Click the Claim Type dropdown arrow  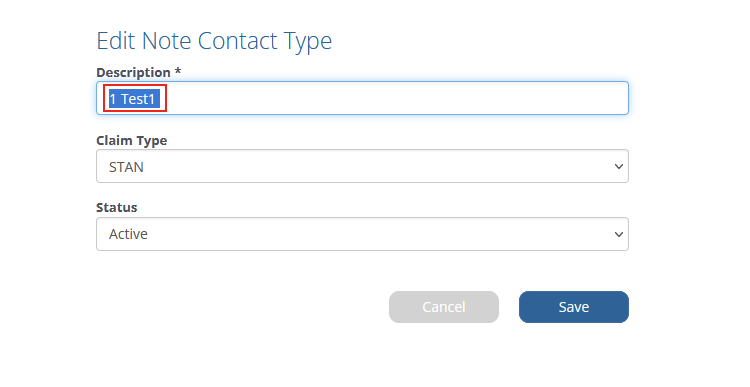[x=618, y=166]
